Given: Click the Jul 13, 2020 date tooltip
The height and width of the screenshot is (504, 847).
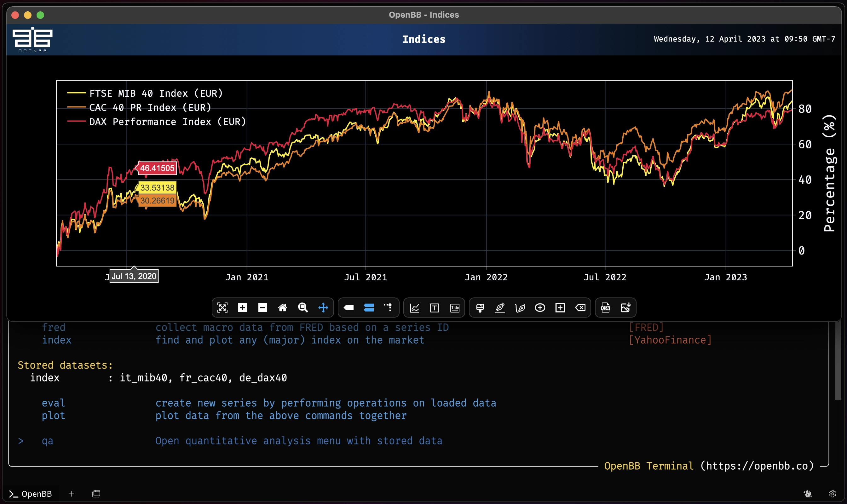Looking at the screenshot, I should pos(134,276).
